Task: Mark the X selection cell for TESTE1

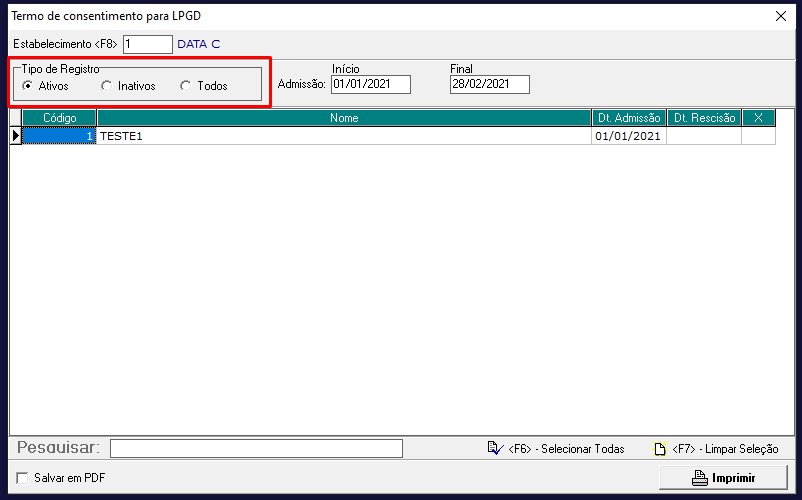Action: click(x=759, y=136)
